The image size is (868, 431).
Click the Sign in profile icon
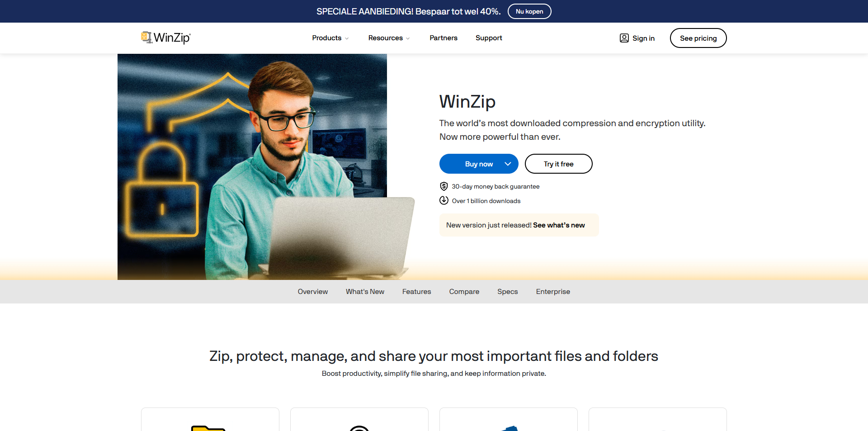point(624,38)
